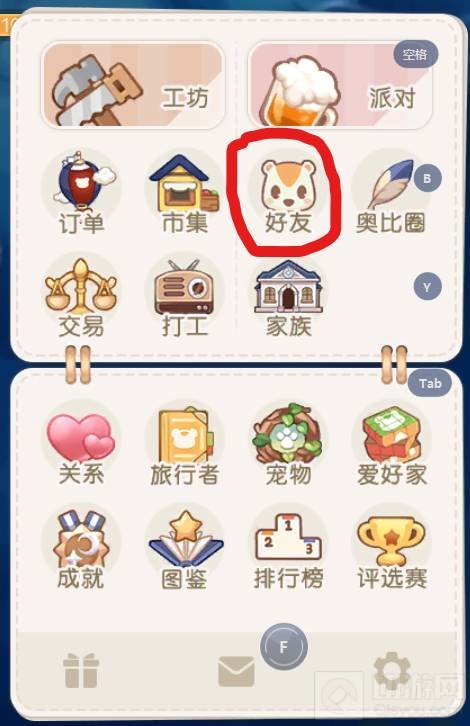Screen dimensions: 470x726
Task: Open the 交易 trade scales icon
Action: tap(81, 296)
